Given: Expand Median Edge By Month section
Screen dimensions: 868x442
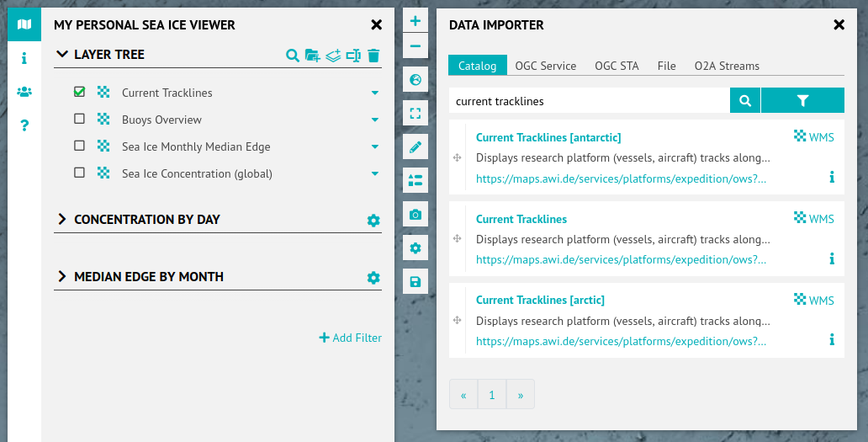Looking at the screenshot, I should click(x=62, y=276).
